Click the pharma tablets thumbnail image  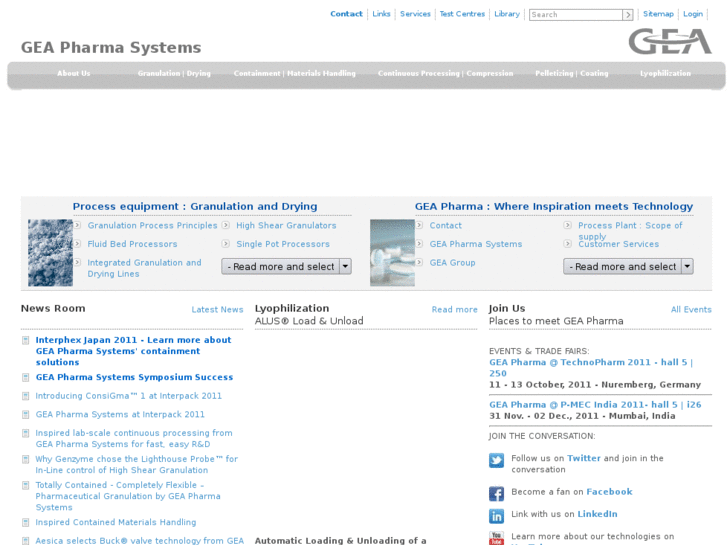[x=392, y=253]
